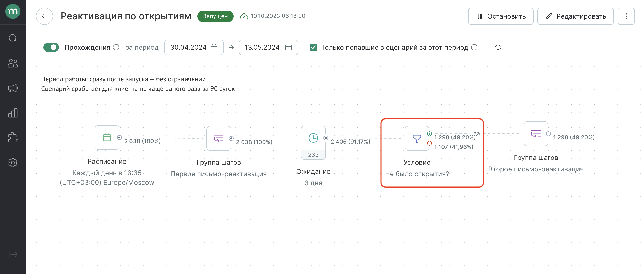Select the Второе письмо-реактивация step group node
The height and width of the screenshot is (274, 644).
point(536,134)
